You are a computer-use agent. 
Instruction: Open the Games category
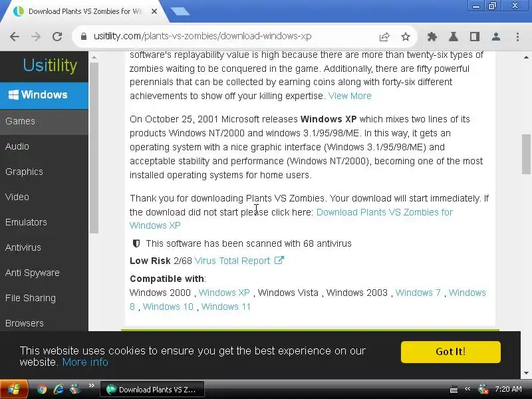pyautogui.click(x=44, y=121)
